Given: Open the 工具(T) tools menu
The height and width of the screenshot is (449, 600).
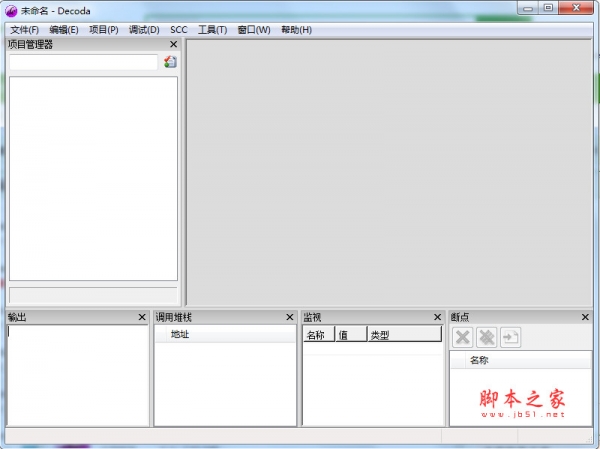Looking at the screenshot, I should pos(212,30).
